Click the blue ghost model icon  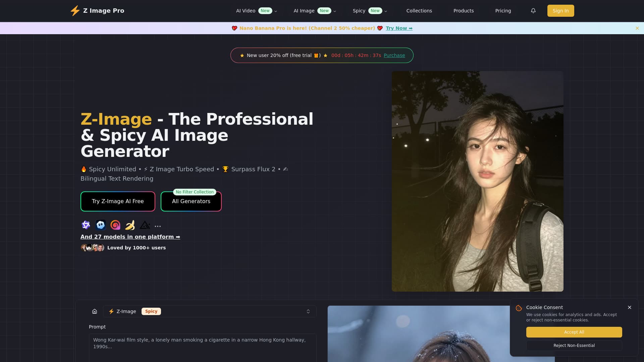[101, 225]
